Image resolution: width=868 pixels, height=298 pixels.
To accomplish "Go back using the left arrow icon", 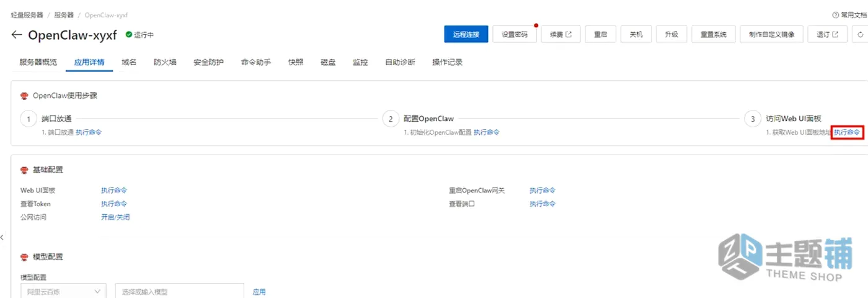I will 17,35.
